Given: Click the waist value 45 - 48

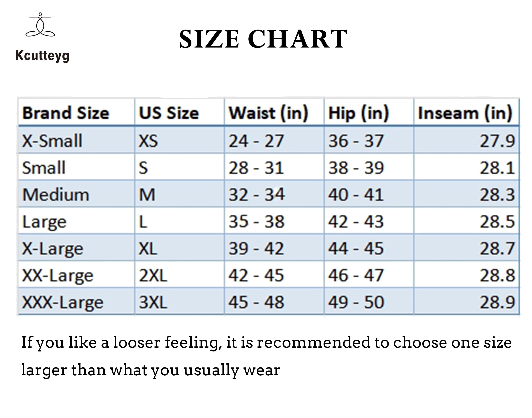Looking at the screenshot, I should (256, 302).
